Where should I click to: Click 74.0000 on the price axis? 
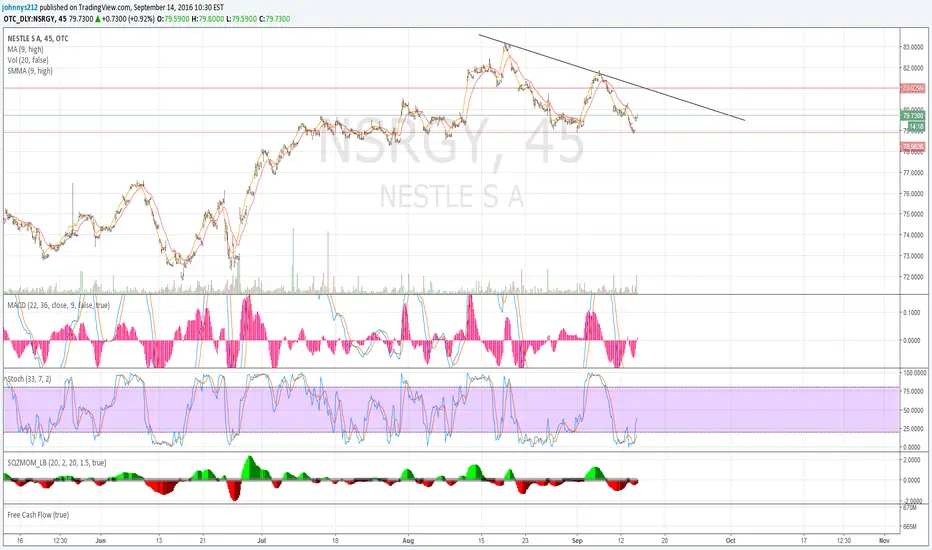pos(913,235)
